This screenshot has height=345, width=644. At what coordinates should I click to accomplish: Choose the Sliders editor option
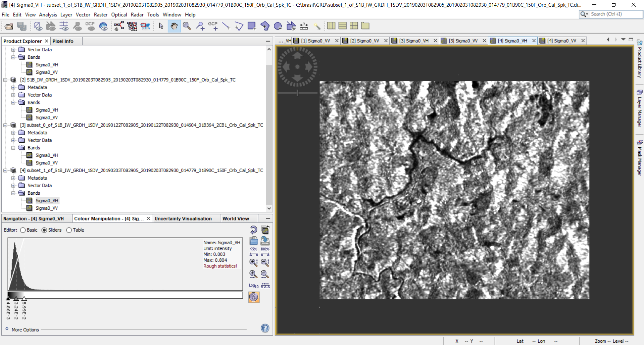point(44,230)
